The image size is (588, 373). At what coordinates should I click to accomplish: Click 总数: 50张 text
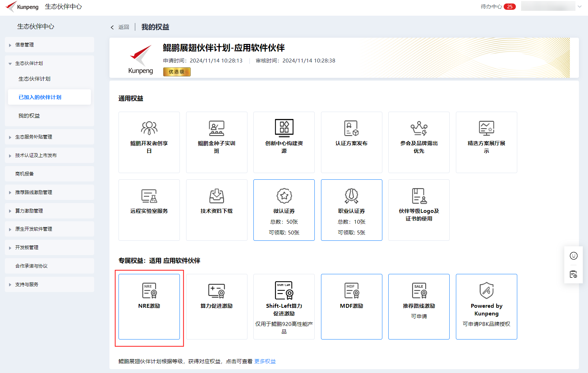[284, 222]
